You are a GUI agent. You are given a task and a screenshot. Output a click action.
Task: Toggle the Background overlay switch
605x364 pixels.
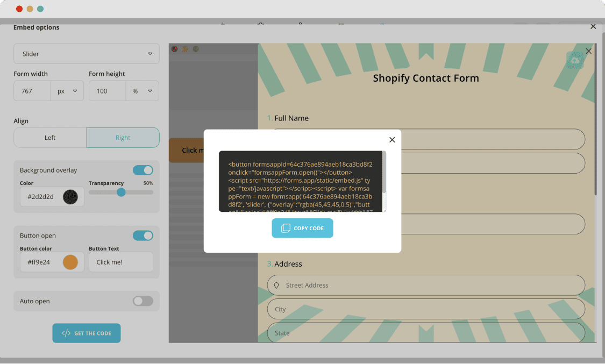click(143, 170)
